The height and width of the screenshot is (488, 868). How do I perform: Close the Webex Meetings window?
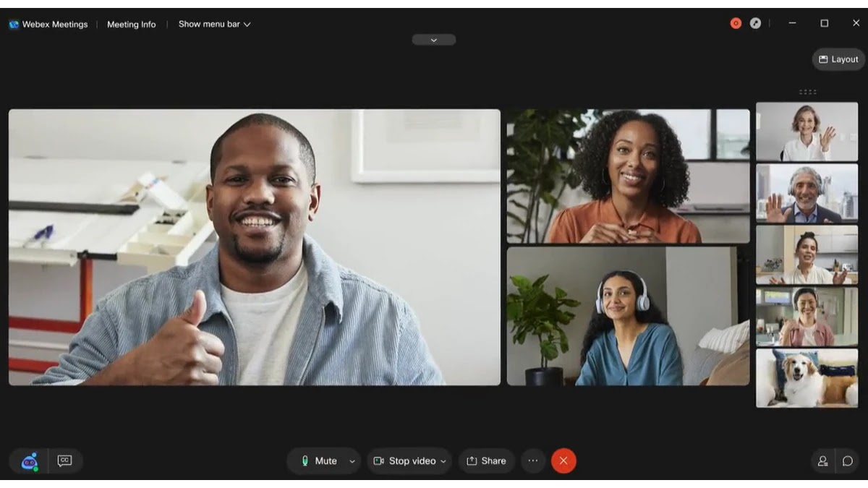(x=856, y=23)
